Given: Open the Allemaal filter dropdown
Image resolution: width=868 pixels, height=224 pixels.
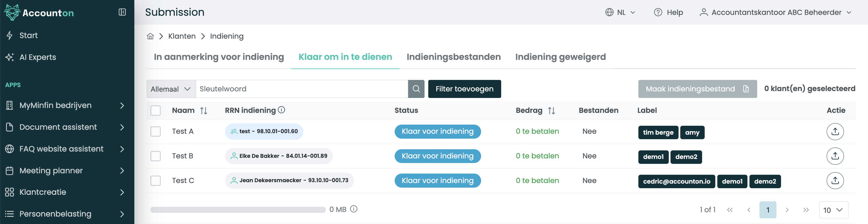Looking at the screenshot, I should pyautogui.click(x=171, y=89).
